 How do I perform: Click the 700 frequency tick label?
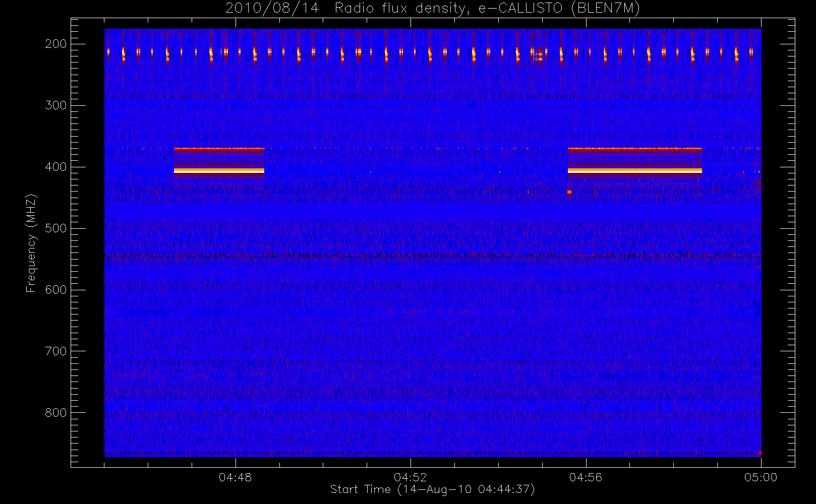click(55, 351)
